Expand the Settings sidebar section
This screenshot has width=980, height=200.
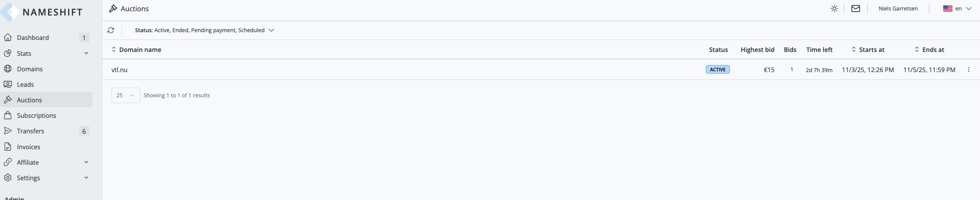tap(86, 178)
